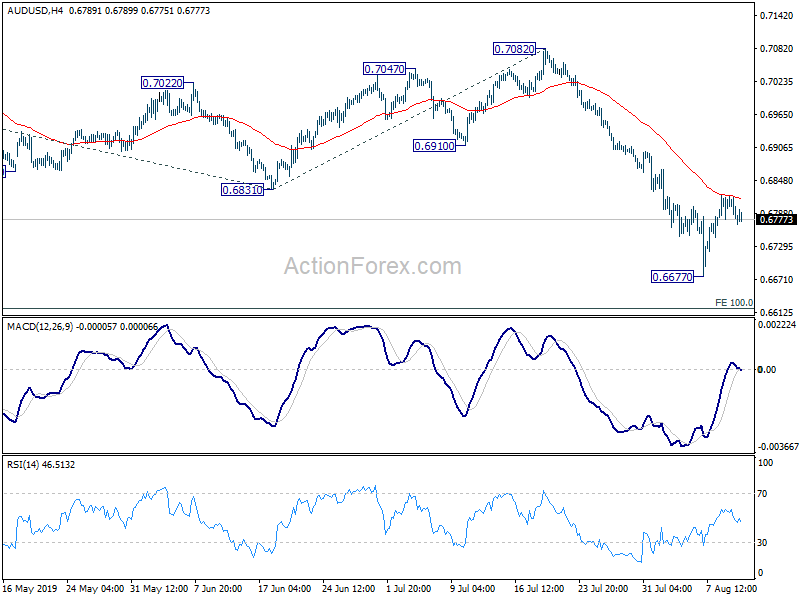
Task: Click the 0.69065 price axis value
Action: [777, 148]
